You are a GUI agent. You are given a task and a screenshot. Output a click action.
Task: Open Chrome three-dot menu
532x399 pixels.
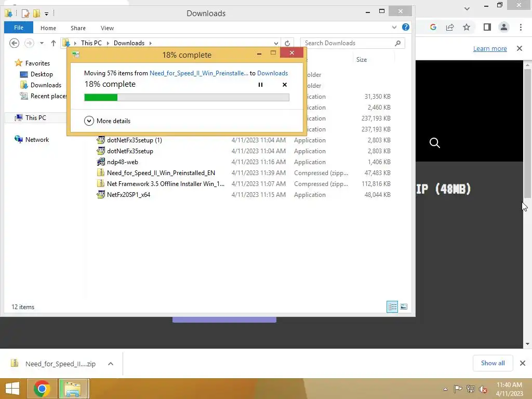click(521, 27)
